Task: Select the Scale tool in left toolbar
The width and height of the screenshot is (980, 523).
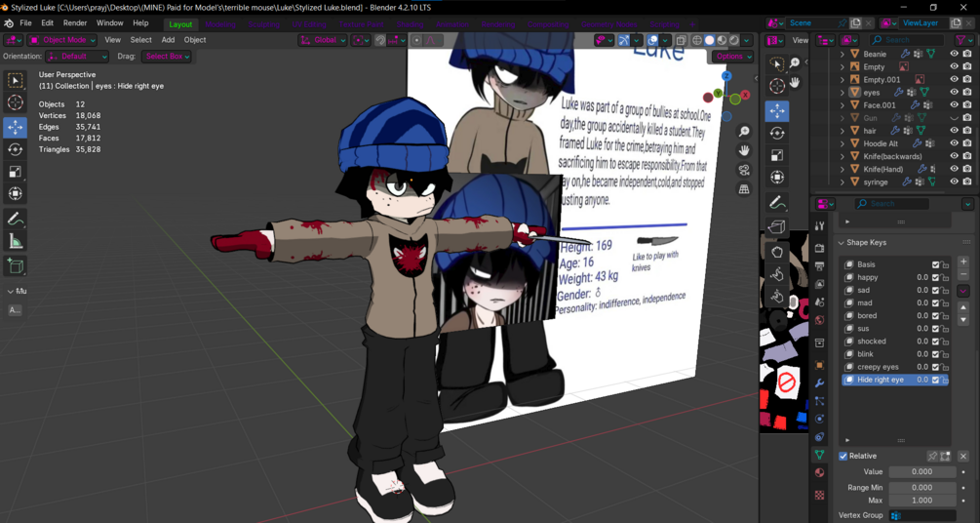Action: [x=15, y=172]
